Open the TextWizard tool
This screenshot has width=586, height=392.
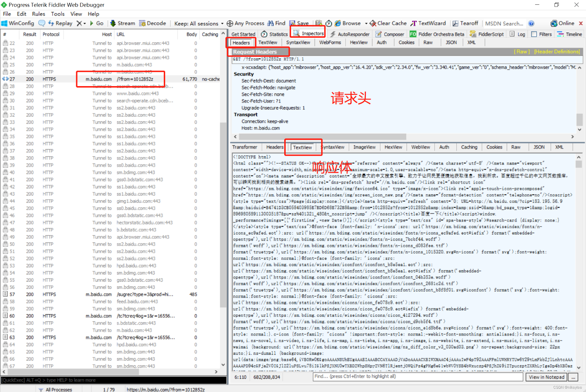click(428, 23)
